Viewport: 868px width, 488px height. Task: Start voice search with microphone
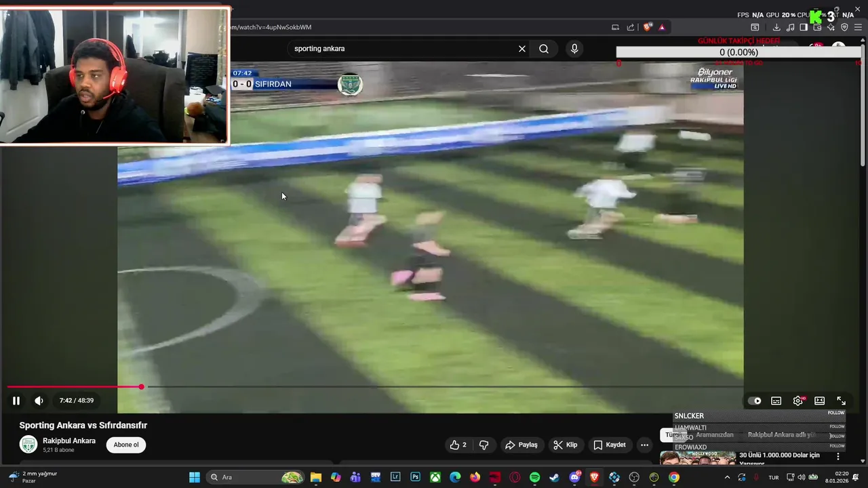pyautogui.click(x=574, y=49)
